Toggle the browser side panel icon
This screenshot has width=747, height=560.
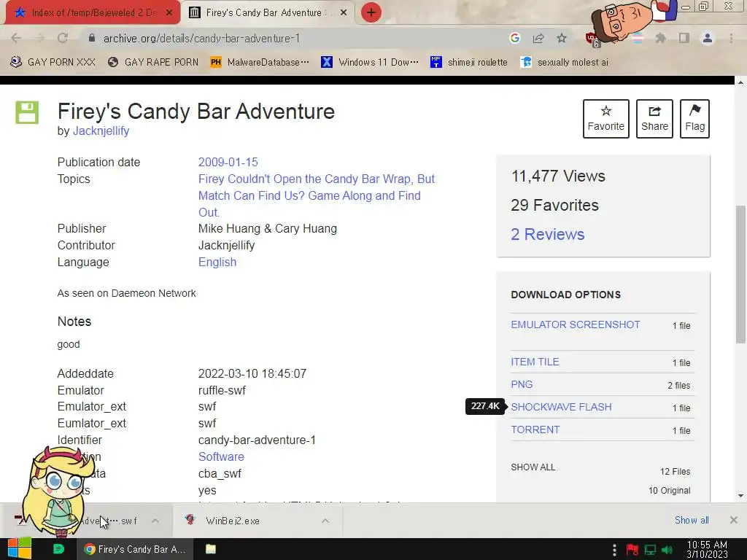click(684, 38)
